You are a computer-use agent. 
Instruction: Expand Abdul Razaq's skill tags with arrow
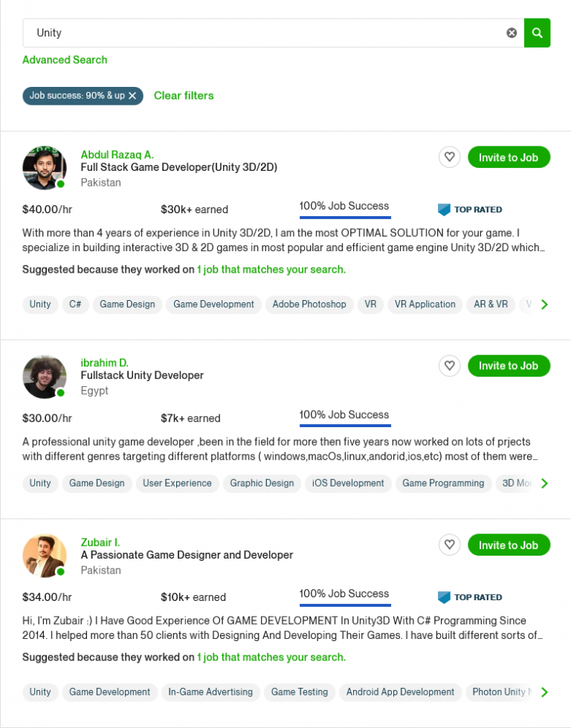[544, 305]
